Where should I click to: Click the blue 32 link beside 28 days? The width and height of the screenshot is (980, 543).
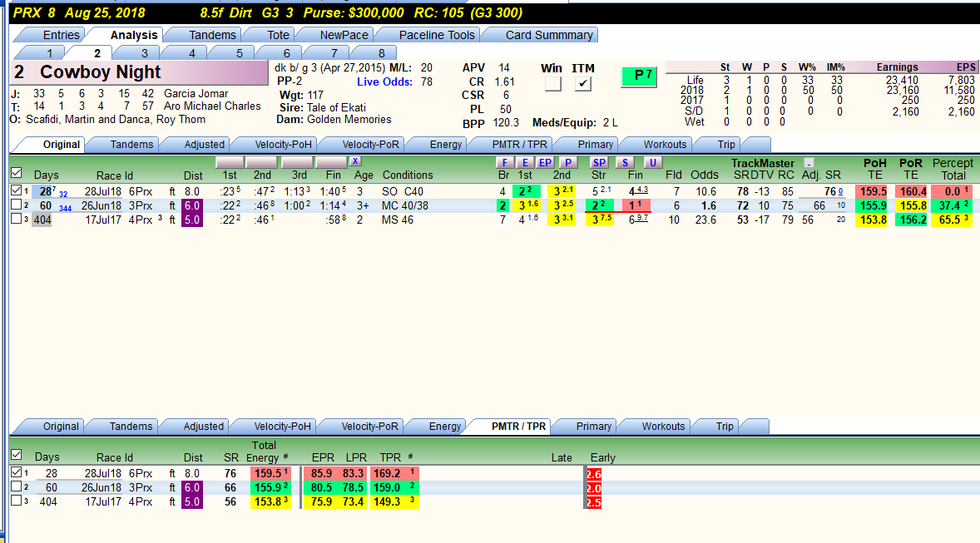coord(63,195)
